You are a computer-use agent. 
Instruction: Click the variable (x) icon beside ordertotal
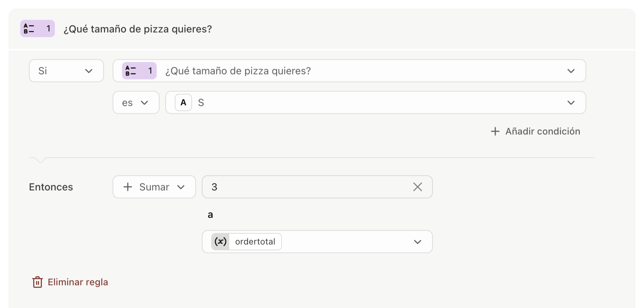221,242
